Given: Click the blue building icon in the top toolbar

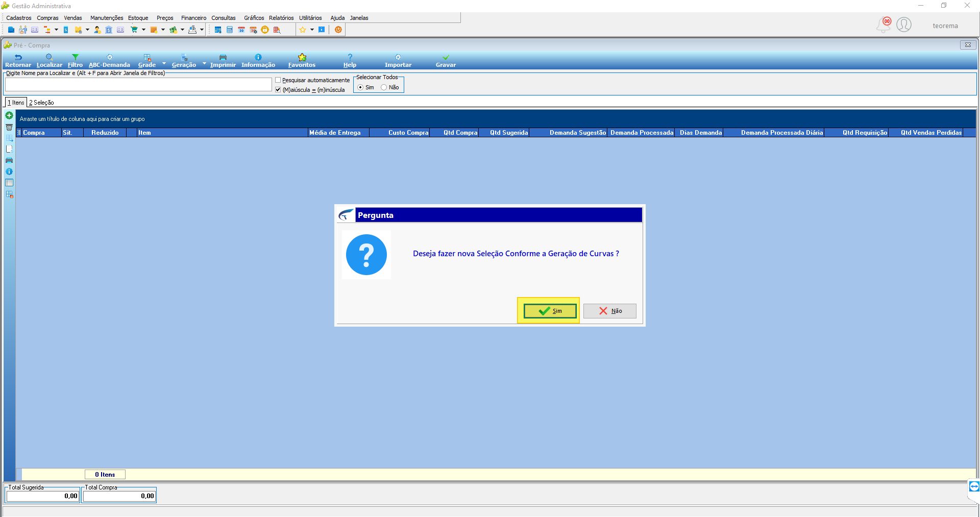Looking at the screenshot, I should pos(11,30).
